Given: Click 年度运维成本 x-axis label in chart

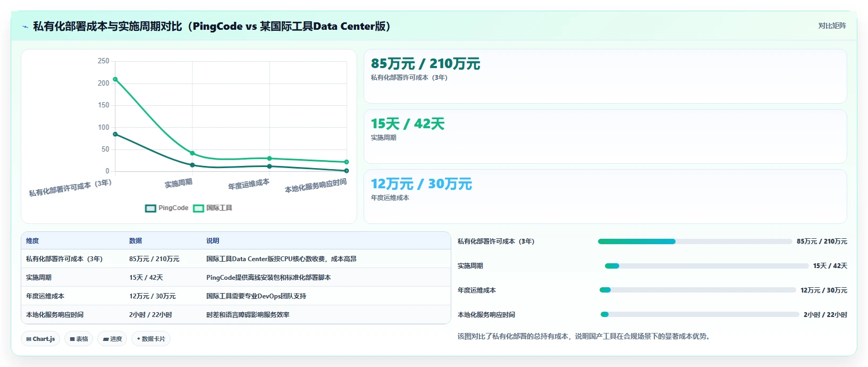Looking at the screenshot, I should click(x=249, y=184).
